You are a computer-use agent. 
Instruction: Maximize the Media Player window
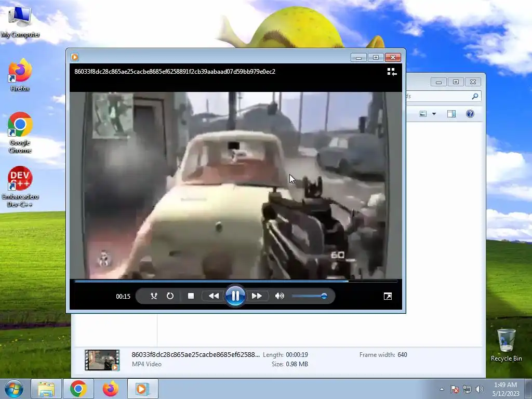click(376, 57)
